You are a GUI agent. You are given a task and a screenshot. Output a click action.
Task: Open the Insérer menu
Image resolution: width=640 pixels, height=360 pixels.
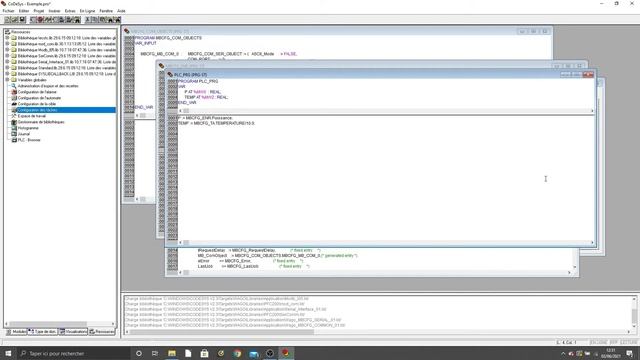coord(54,11)
